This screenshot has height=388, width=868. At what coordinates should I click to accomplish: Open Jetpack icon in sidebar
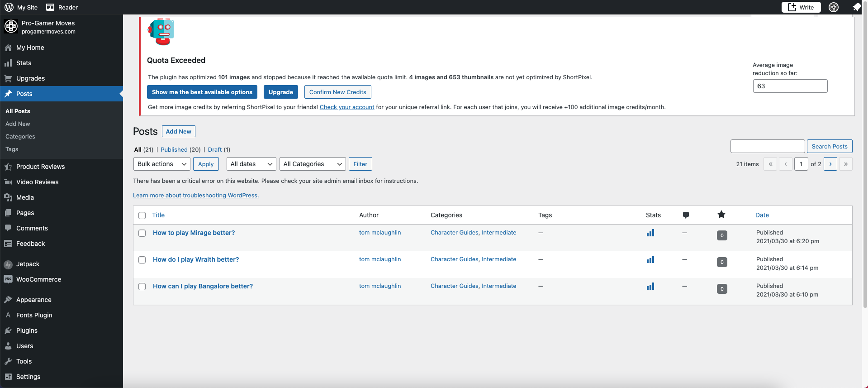8,264
